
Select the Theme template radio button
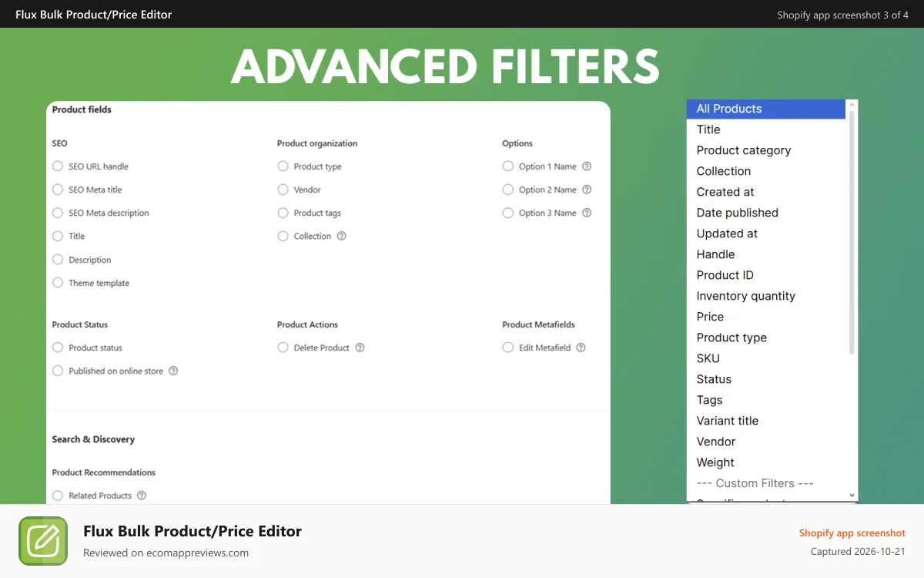pos(58,283)
